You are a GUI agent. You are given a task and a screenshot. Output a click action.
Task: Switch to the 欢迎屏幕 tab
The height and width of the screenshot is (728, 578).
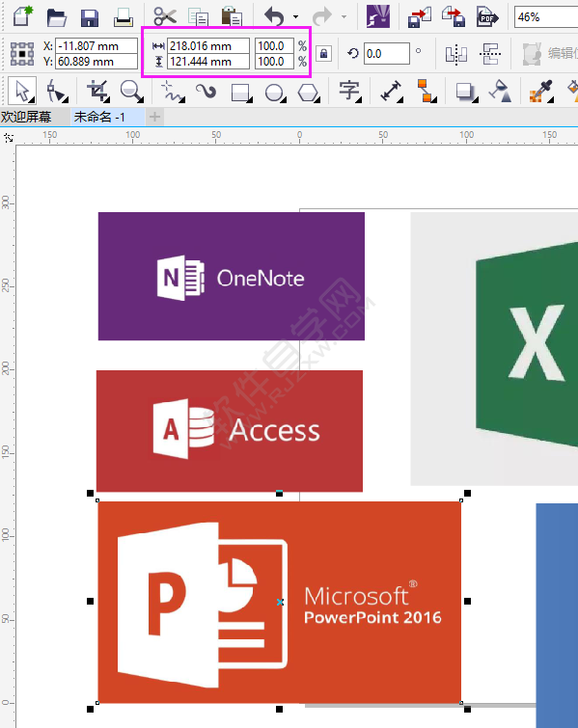(x=26, y=117)
